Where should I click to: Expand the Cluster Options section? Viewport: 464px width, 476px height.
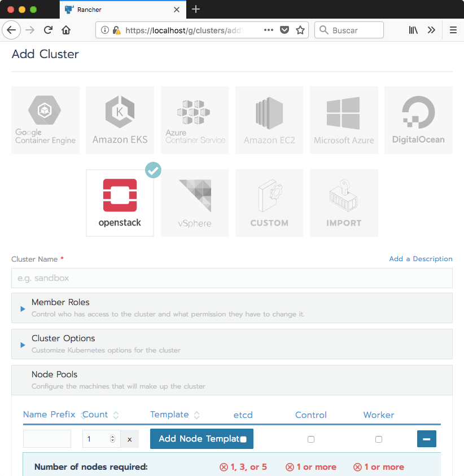tap(23, 345)
